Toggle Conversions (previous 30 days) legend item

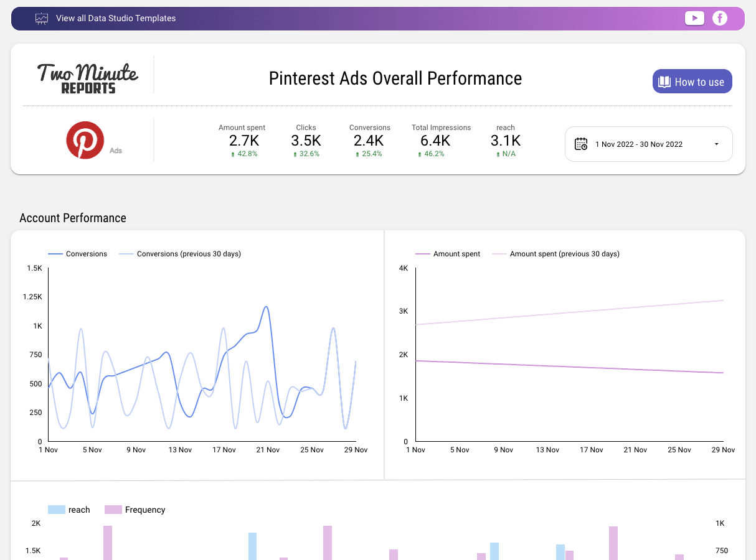[180, 254]
